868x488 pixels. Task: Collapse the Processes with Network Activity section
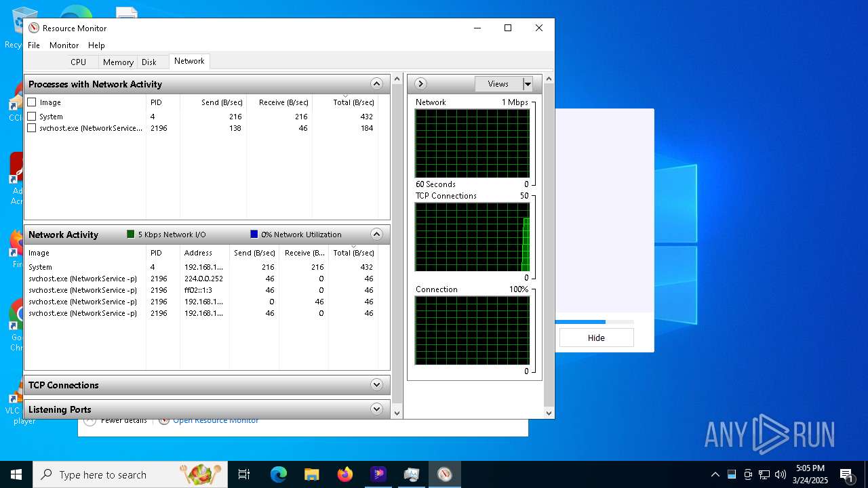pyautogui.click(x=377, y=84)
